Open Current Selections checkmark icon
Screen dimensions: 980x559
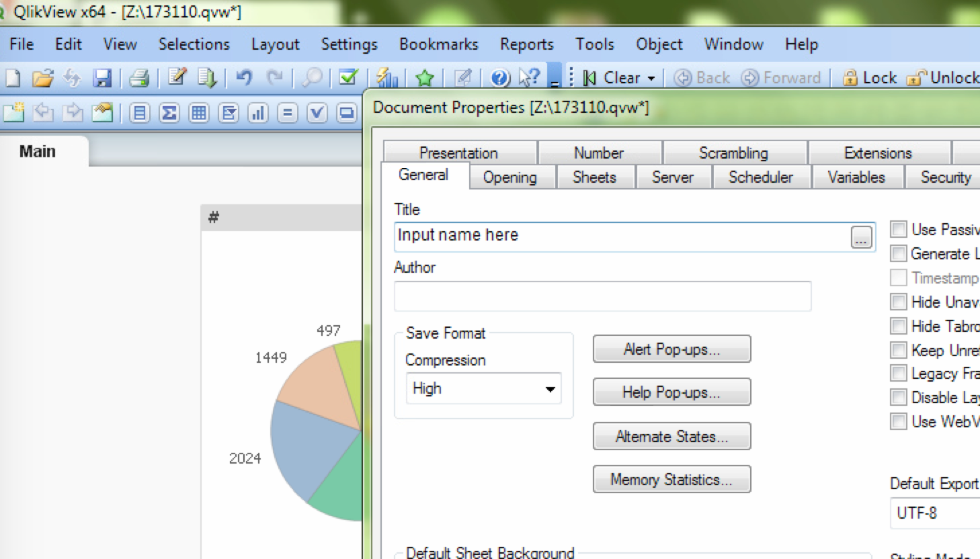tap(348, 77)
